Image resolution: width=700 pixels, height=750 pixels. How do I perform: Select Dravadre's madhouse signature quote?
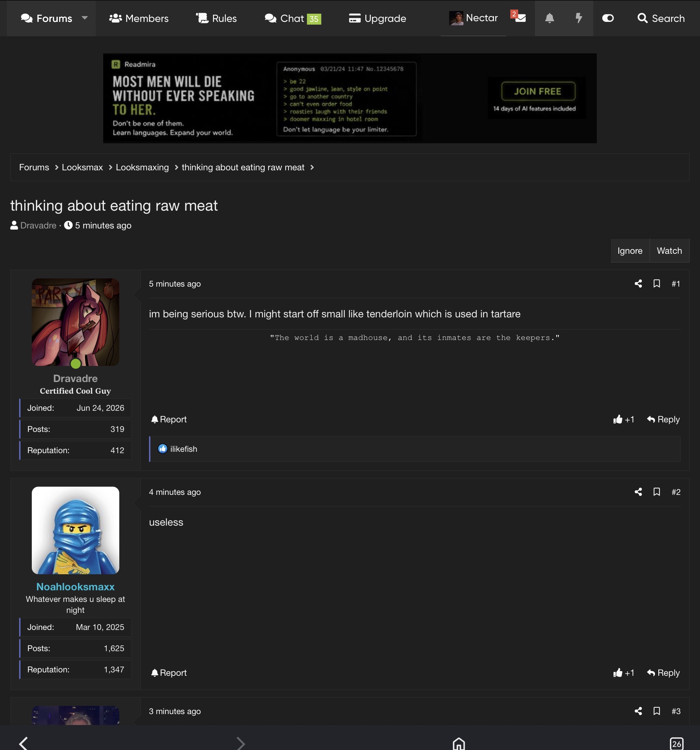pyautogui.click(x=415, y=338)
